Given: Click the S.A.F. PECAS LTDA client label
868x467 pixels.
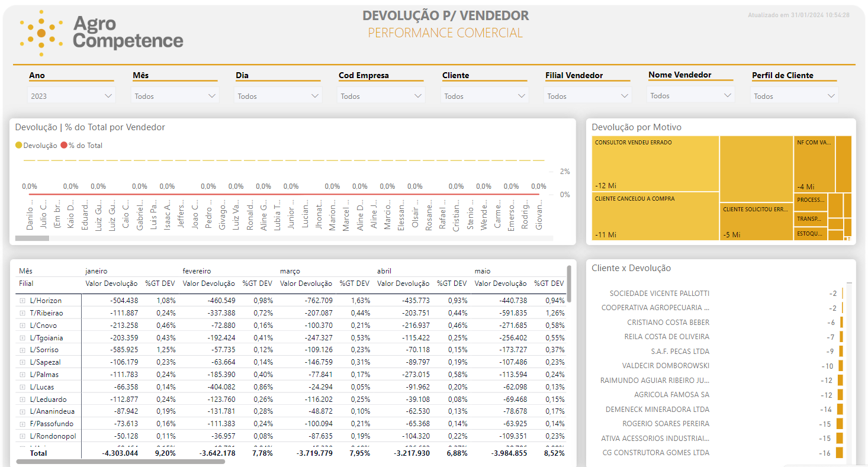Looking at the screenshot, I should click(680, 352).
